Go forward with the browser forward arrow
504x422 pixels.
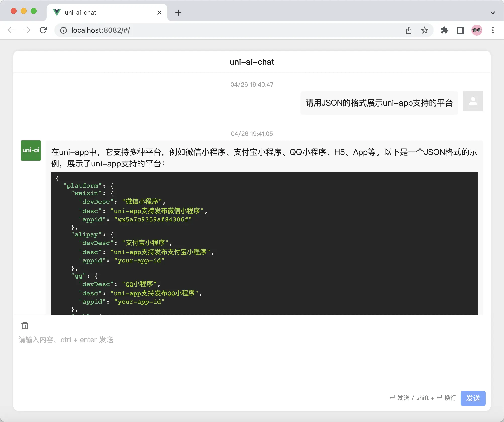[x=27, y=30]
